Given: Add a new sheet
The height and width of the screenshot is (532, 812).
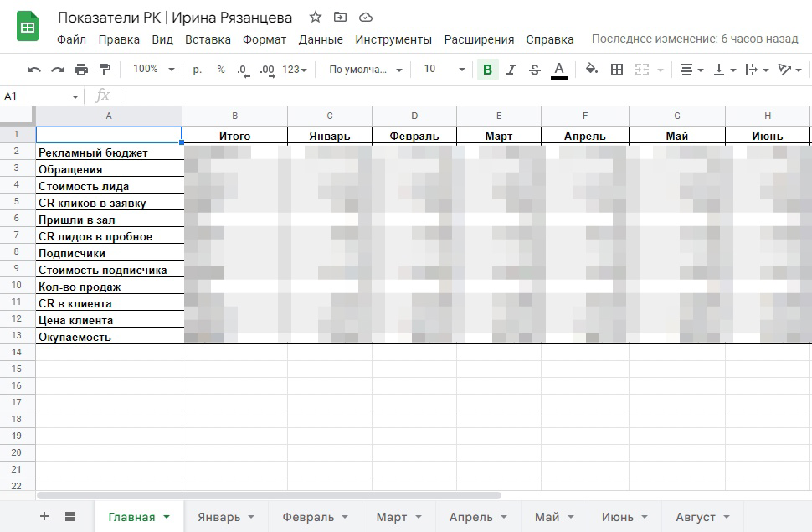Looking at the screenshot, I should click(44, 516).
